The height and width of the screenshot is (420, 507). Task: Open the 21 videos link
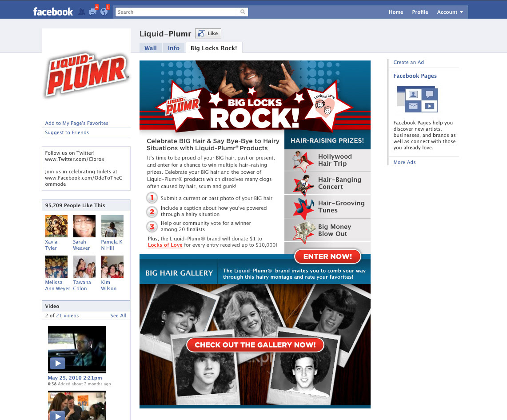click(67, 316)
